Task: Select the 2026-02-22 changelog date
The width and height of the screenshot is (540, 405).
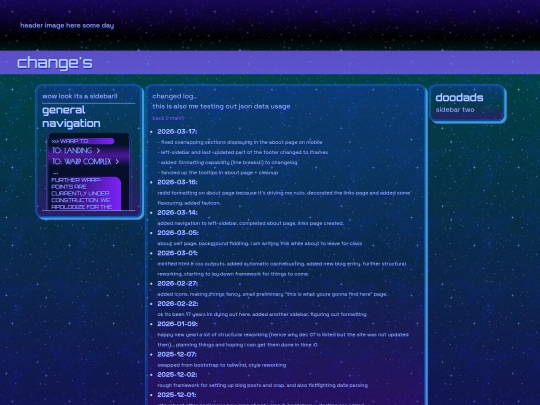Action: pyautogui.click(x=177, y=304)
